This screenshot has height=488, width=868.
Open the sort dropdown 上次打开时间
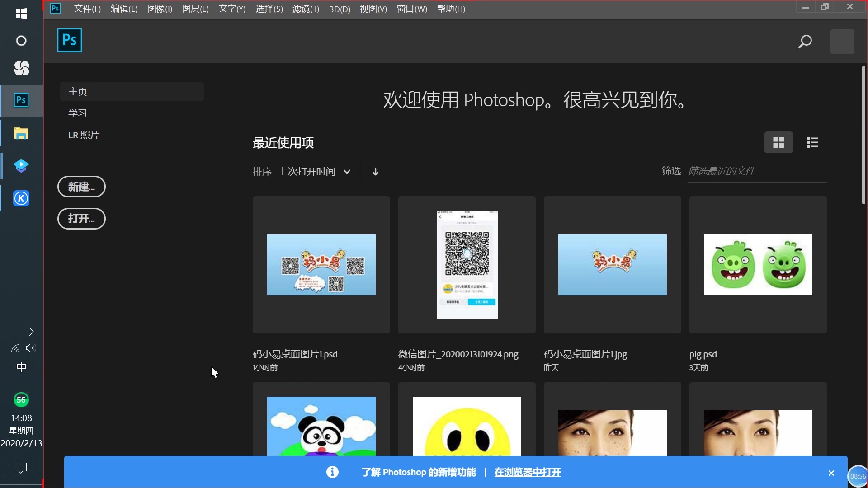coord(315,172)
